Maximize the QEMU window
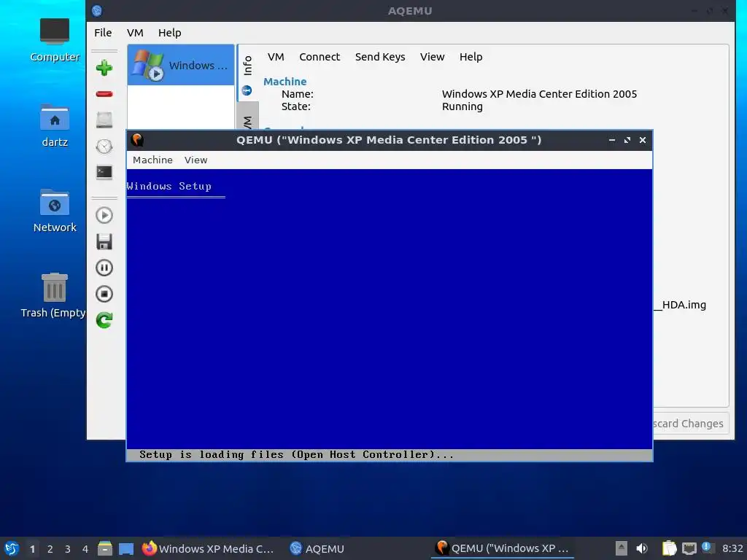The image size is (747, 560). pyautogui.click(x=627, y=140)
